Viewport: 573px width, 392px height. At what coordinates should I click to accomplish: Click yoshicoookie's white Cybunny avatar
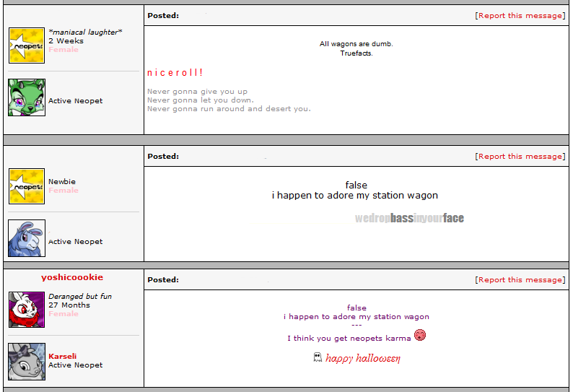click(x=27, y=310)
